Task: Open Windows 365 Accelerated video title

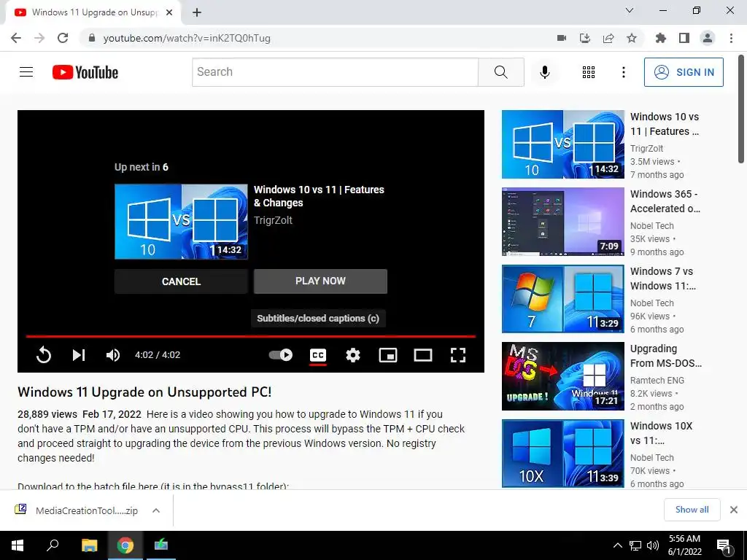Action: point(665,201)
